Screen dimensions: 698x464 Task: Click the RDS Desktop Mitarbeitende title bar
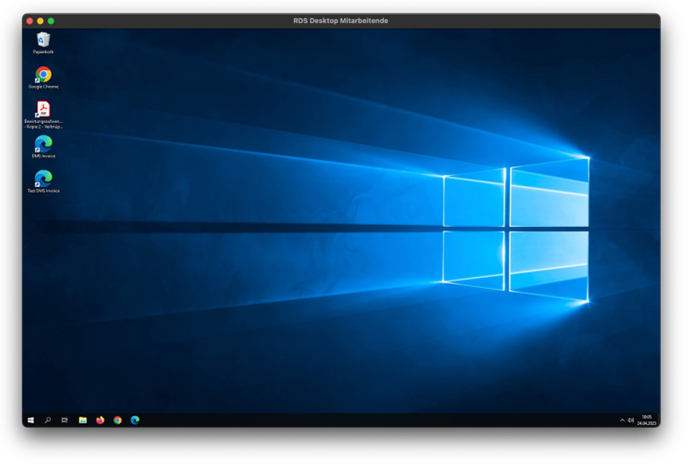341,20
